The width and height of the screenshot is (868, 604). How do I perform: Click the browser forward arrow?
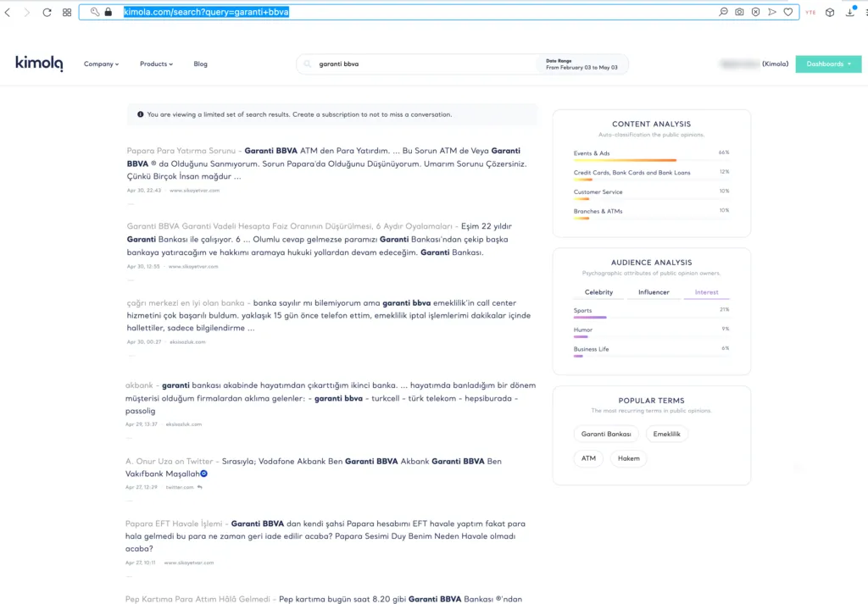(x=26, y=12)
